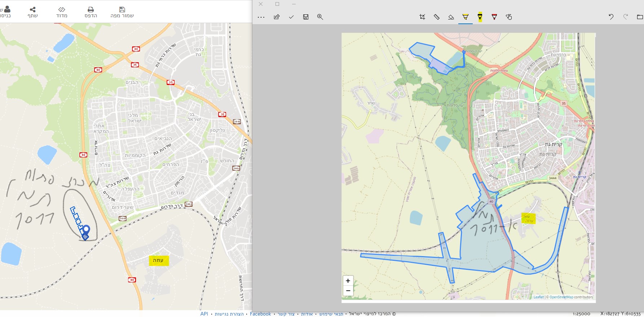The height and width of the screenshot is (317, 644).
Task: Click the Leaflet attribution link
Action: [539, 297]
